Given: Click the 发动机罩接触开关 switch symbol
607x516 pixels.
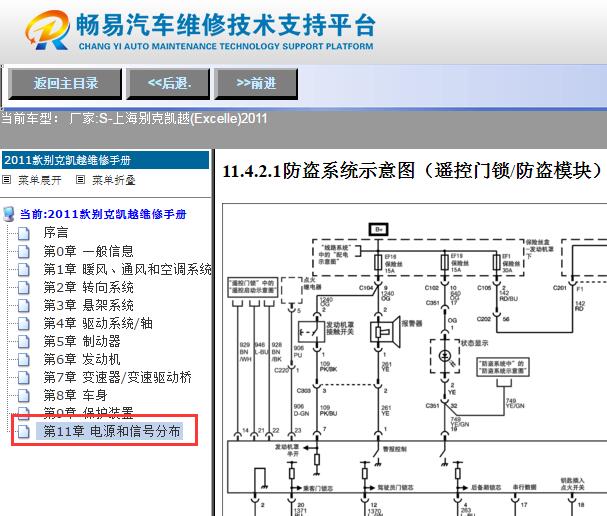Looking at the screenshot, I should point(311,332).
